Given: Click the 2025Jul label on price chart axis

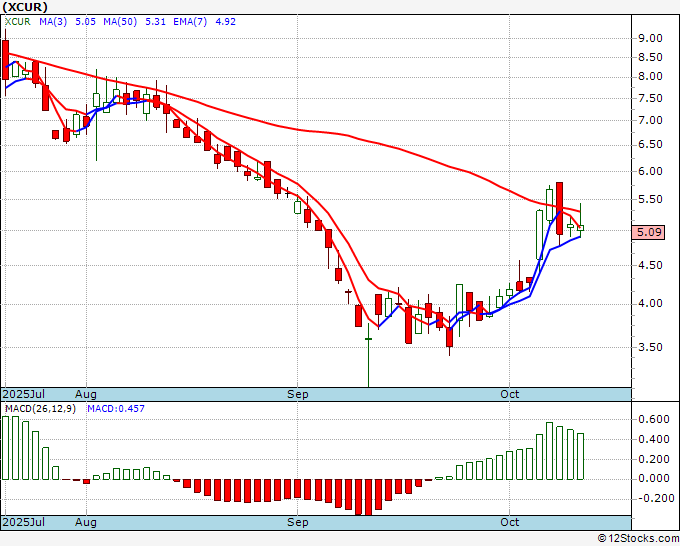Looking at the screenshot, I should 24,394.
